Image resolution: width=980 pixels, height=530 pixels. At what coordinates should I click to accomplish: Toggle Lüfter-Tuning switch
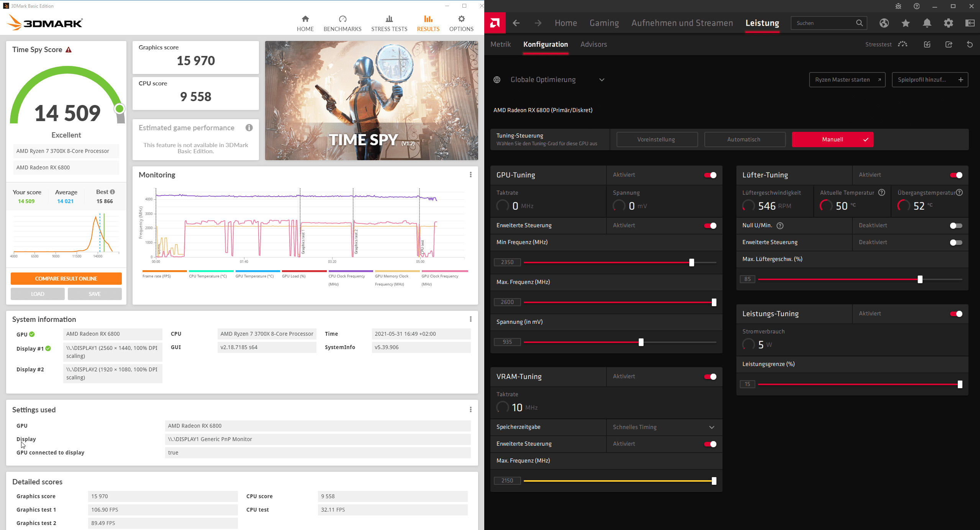[x=956, y=175]
